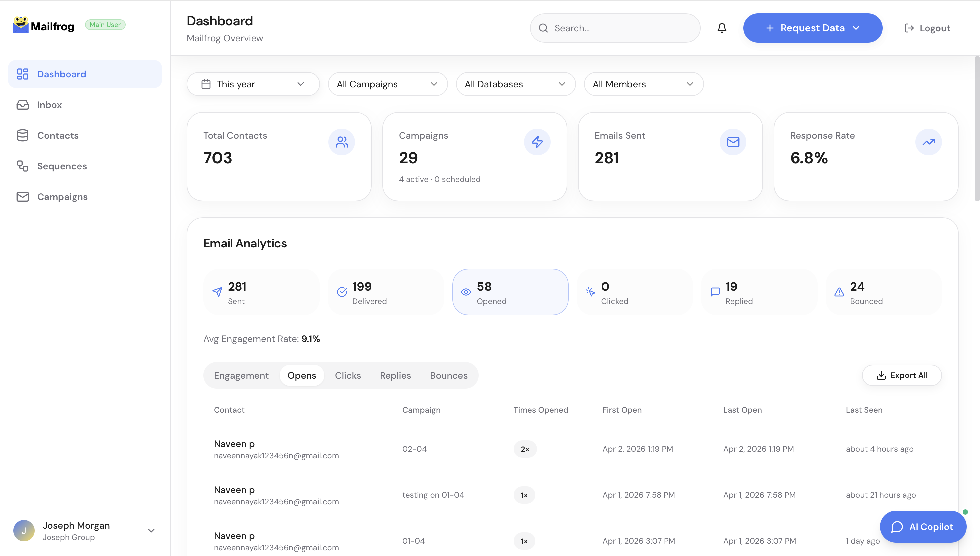This screenshot has height=556, width=980.
Task: Open the This year date dropdown
Action: pyautogui.click(x=253, y=84)
